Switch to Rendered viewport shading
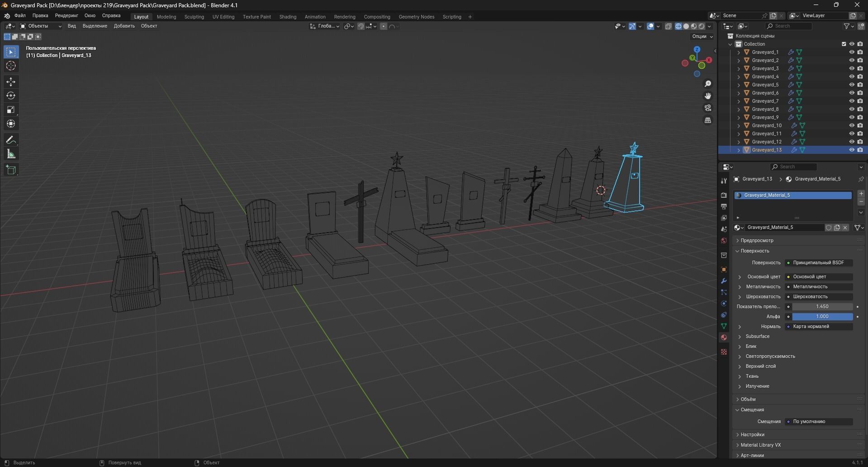 pos(702,26)
